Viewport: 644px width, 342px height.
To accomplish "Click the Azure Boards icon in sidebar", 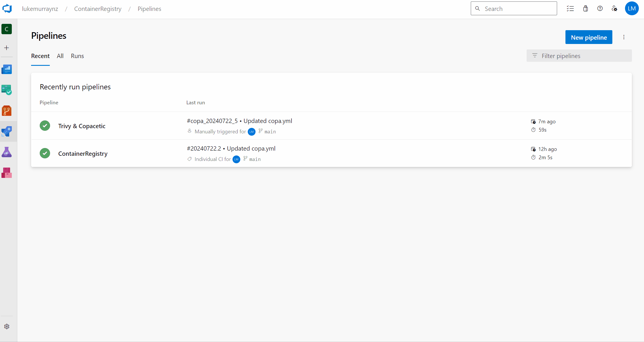I will click(7, 90).
